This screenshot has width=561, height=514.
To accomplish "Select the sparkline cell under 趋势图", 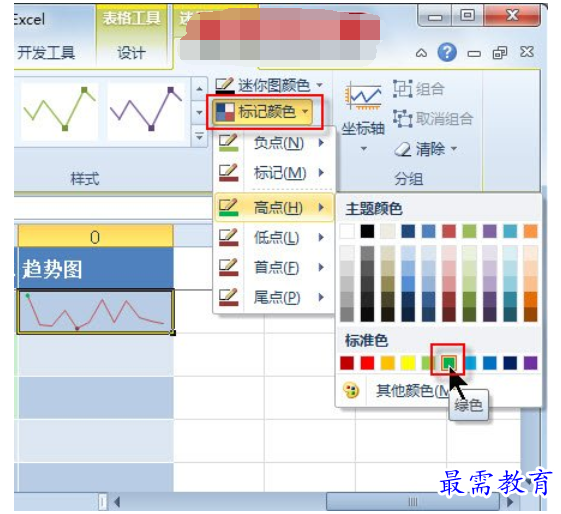I will [x=96, y=312].
